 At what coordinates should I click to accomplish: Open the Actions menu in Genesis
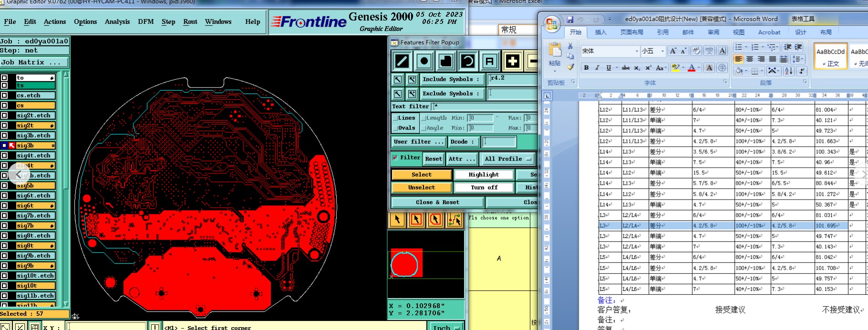click(x=55, y=21)
